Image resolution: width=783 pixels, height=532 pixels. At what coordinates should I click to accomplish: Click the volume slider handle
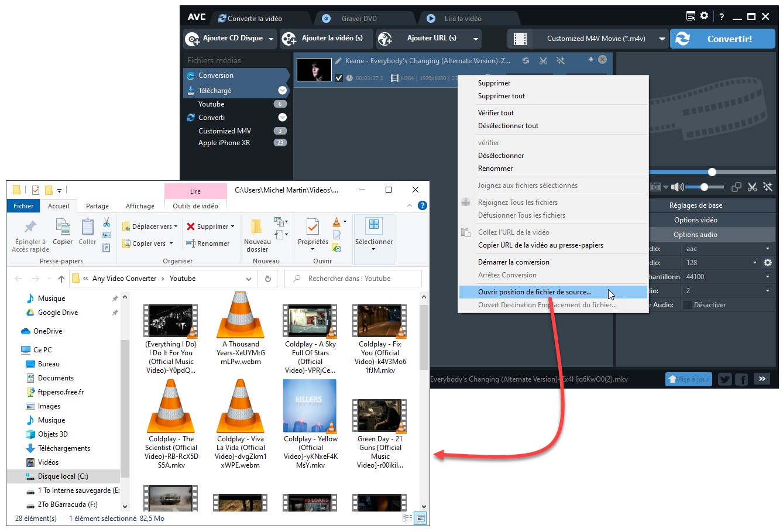point(704,187)
